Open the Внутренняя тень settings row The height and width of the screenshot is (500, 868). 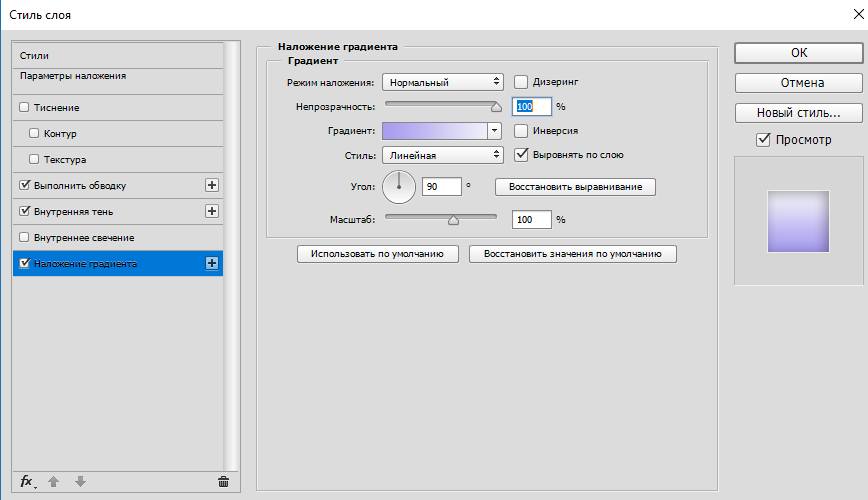click(x=117, y=211)
